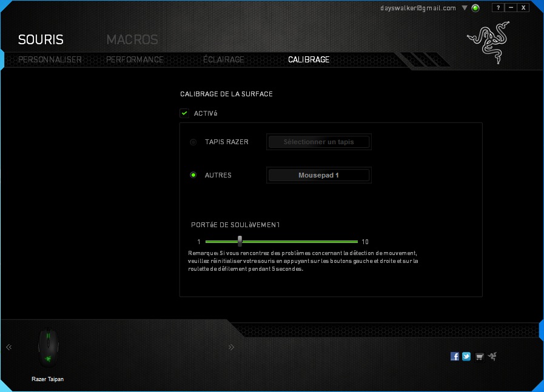Viewport: 544px width, 392px height.
Task: Select the TAPIS RAZER radio button
Action: [193, 142]
